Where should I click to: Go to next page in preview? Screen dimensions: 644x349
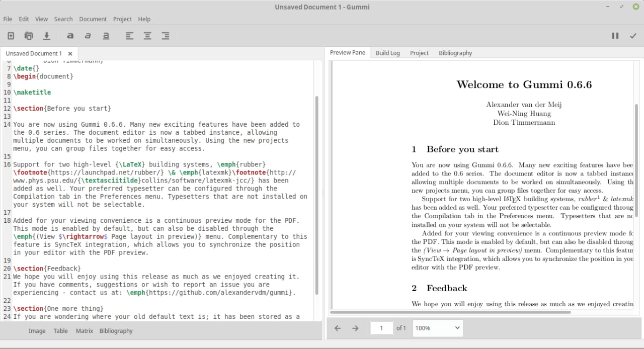click(x=355, y=328)
